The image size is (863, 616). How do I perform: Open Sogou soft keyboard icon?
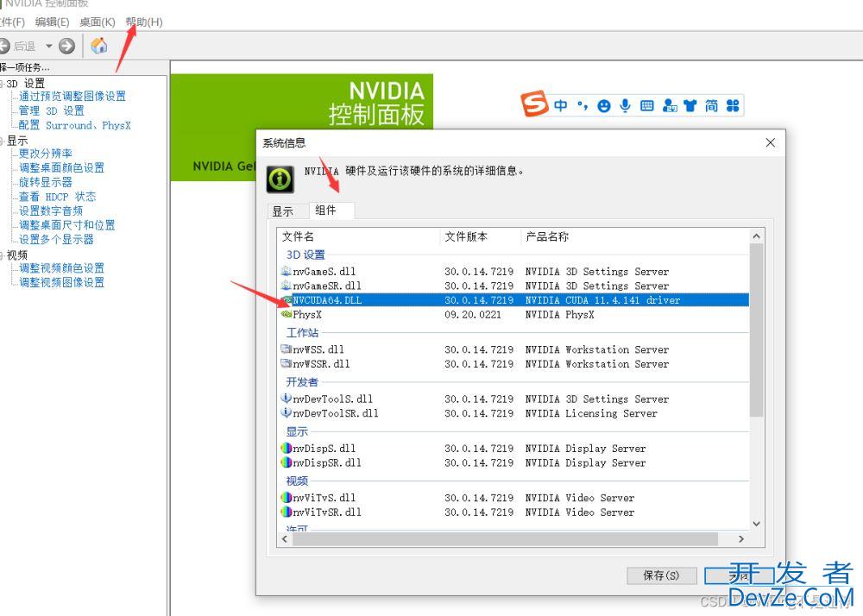tap(647, 105)
